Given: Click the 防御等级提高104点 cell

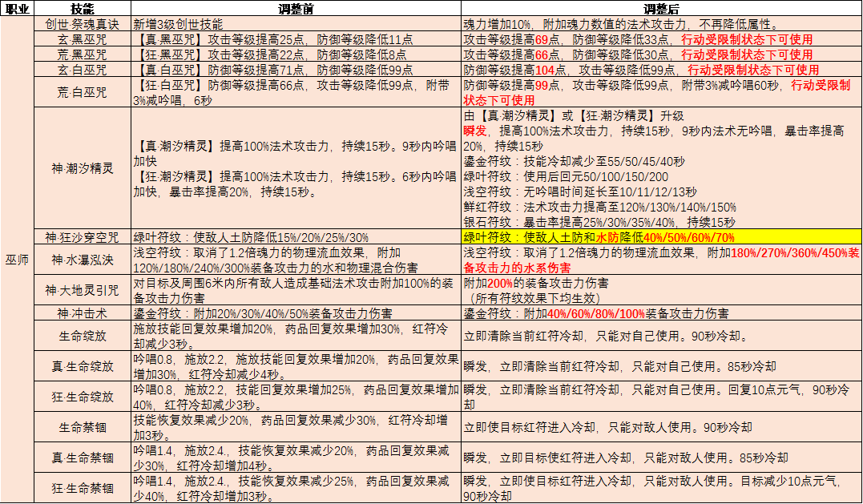Looking at the screenshot, I should click(x=662, y=70).
